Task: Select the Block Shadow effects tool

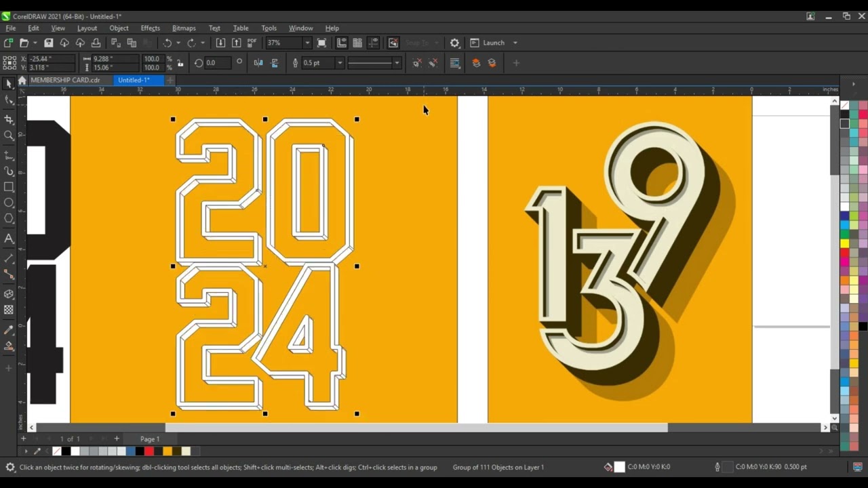Action: tap(9, 294)
